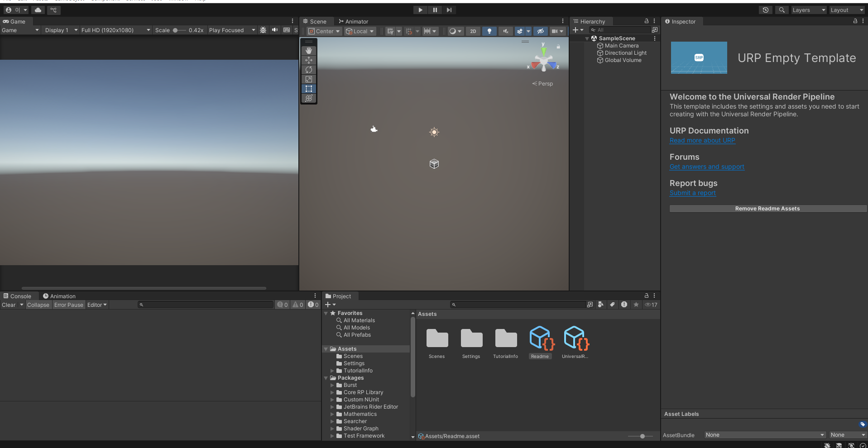Select the Rotate tool in Scene overlay

coord(309,70)
